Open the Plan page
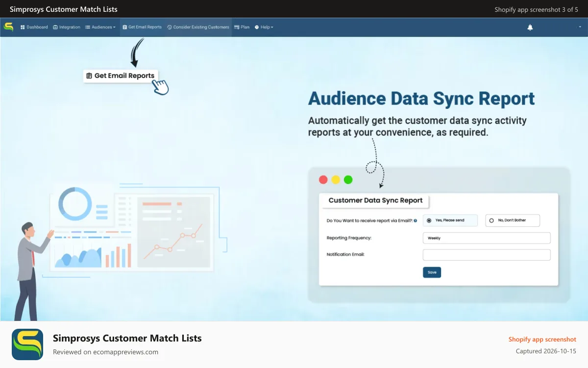 click(242, 27)
